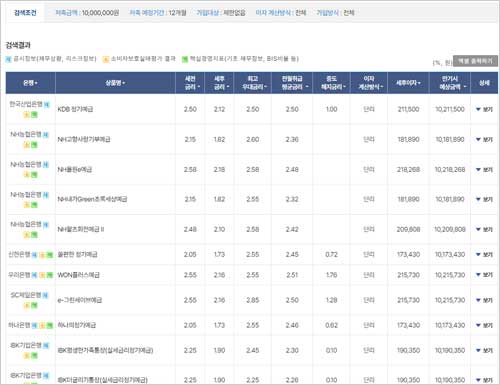Open green 핵심경영지표 icon under SC제일은행
This screenshot has width=500, height=385.
click(x=34, y=305)
